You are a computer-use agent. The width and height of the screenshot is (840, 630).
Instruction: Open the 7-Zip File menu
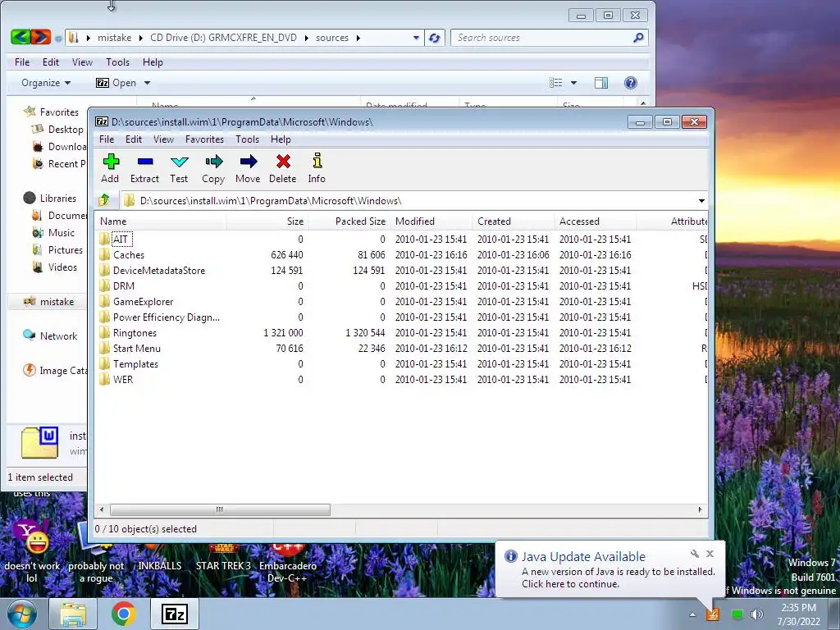(107, 139)
